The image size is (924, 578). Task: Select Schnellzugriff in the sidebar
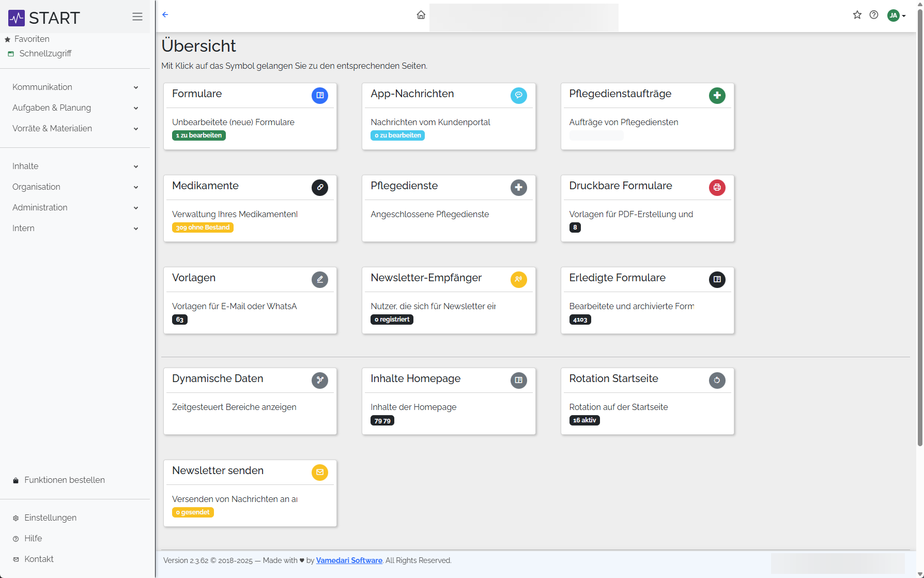(45, 54)
